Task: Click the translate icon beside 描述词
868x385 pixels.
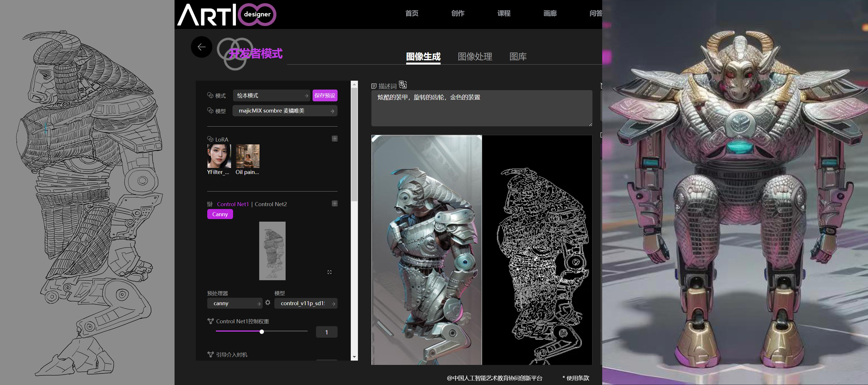Action: (403, 84)
